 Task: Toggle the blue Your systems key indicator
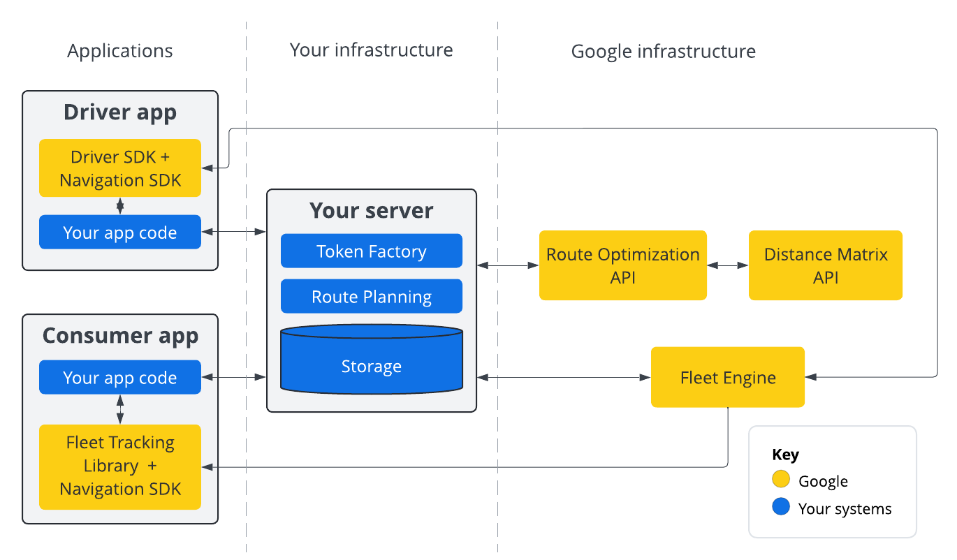pos(782,508)
